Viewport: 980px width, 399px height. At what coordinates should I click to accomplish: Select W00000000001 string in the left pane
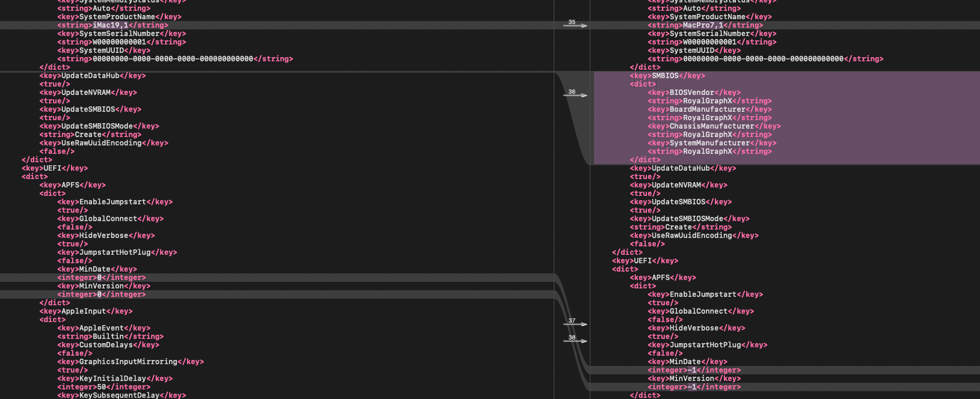(122, 42)
